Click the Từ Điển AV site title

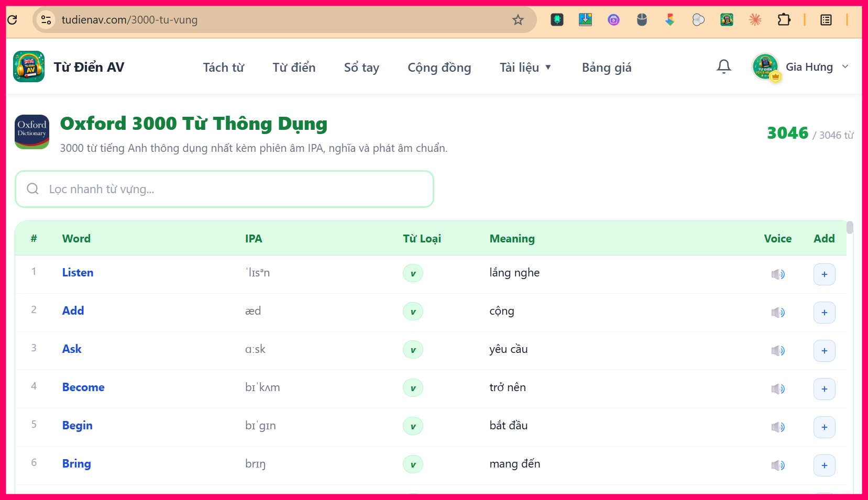tap(89, 67)
